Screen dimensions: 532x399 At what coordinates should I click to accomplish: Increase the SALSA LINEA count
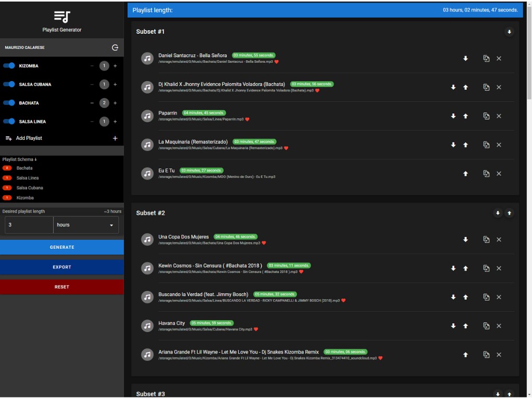tap(115, 122)
